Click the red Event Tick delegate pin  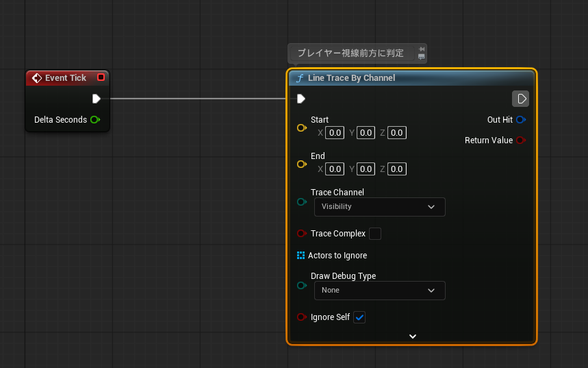101,77
